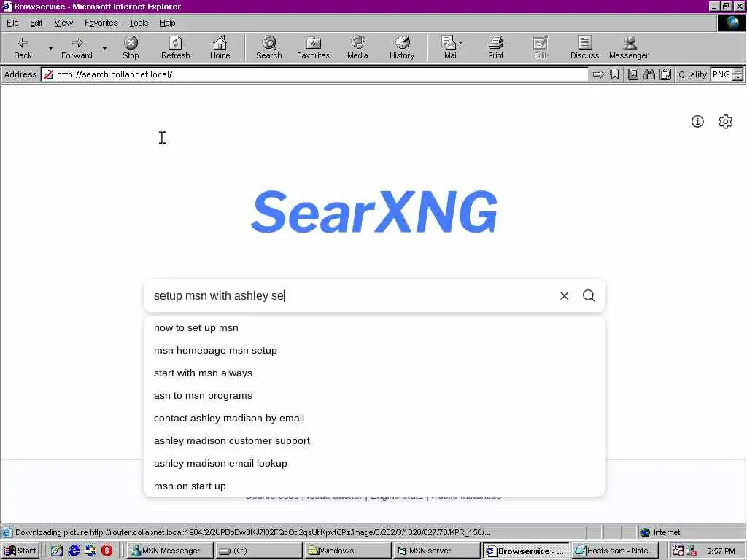Screen dimensions: 747x560
Task: Open the Mail toolbar button
Action: click(x=449, y=47)
